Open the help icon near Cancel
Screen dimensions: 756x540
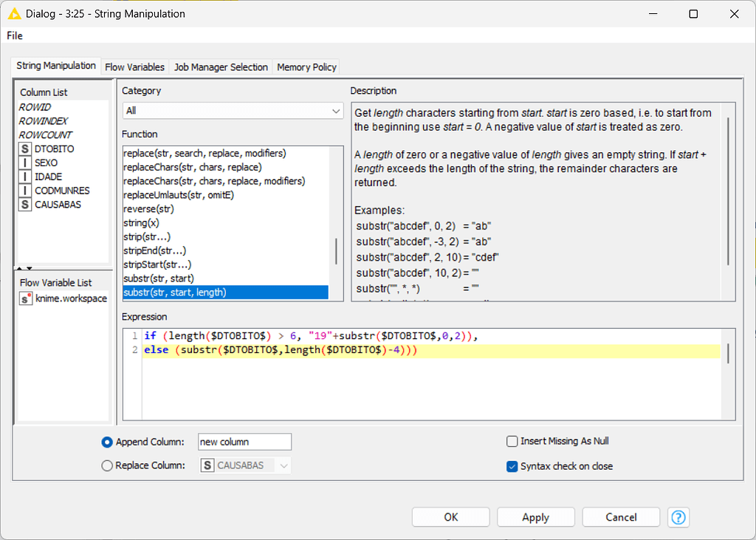tap(678, 517)
